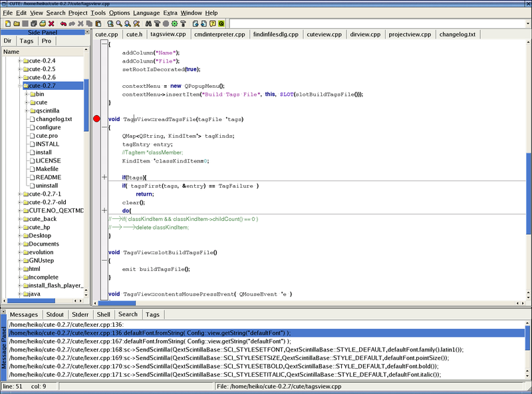
Task: Expand the cute-0.2.5 folder node
Action: point(20,69)
